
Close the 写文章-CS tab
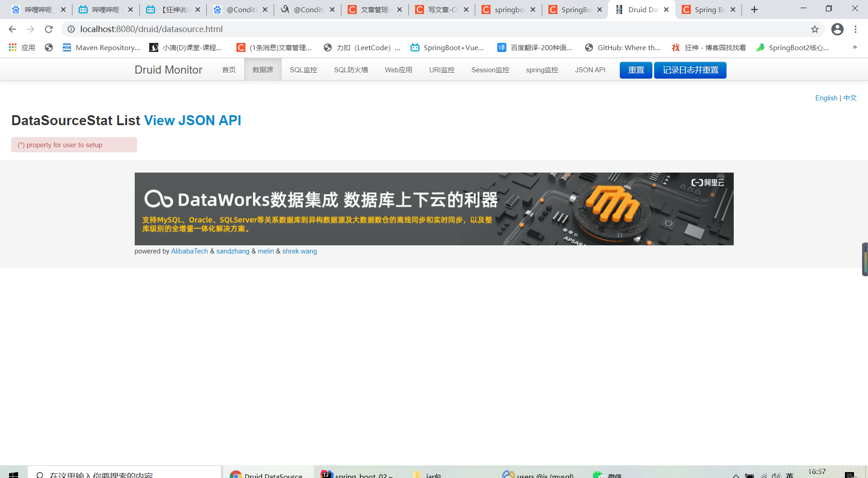click(x=466, y=9)
